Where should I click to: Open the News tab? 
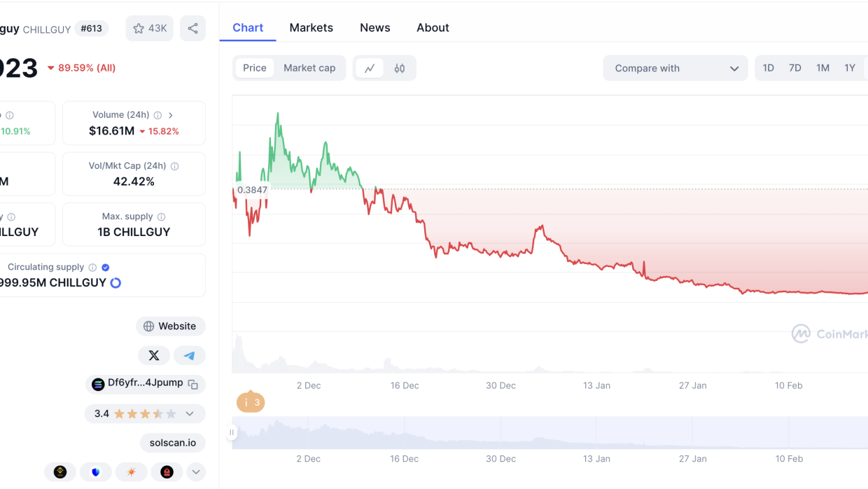375,28
